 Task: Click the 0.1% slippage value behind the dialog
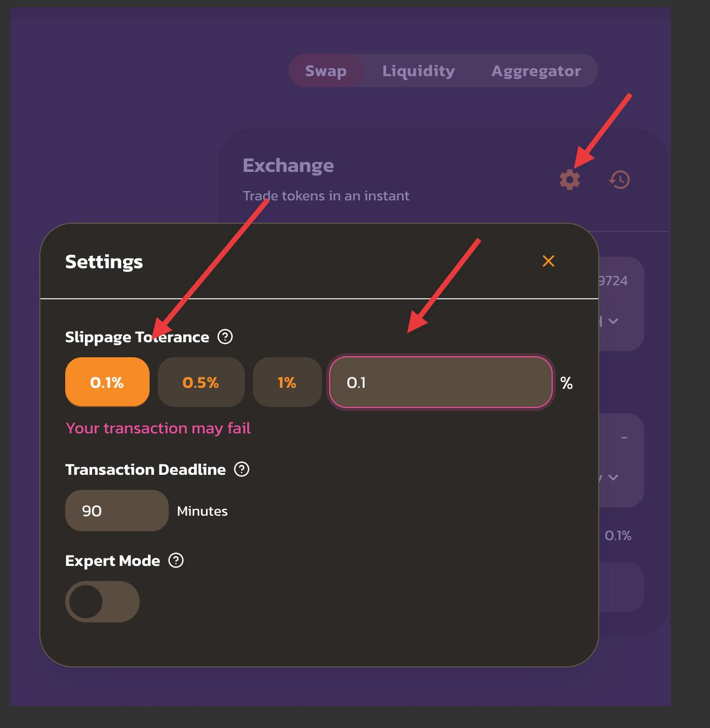(618, 535)
